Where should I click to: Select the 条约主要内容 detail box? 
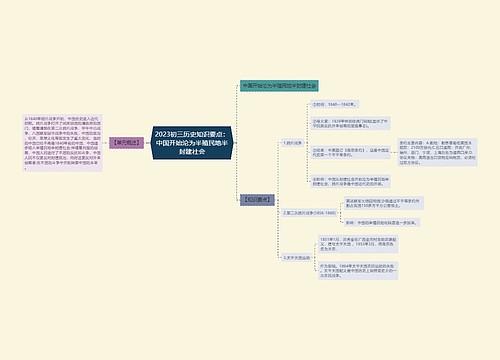437,152
